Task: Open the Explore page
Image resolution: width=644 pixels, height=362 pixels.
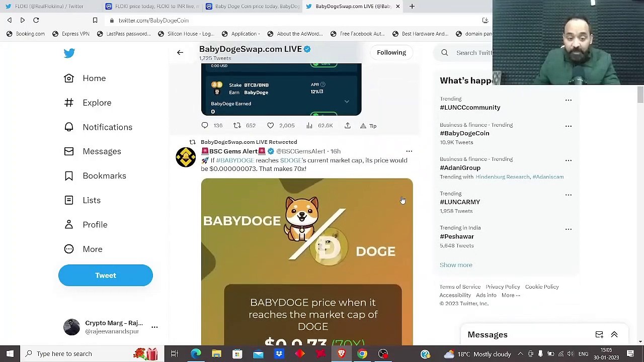Action: click(x=88, y=103)
